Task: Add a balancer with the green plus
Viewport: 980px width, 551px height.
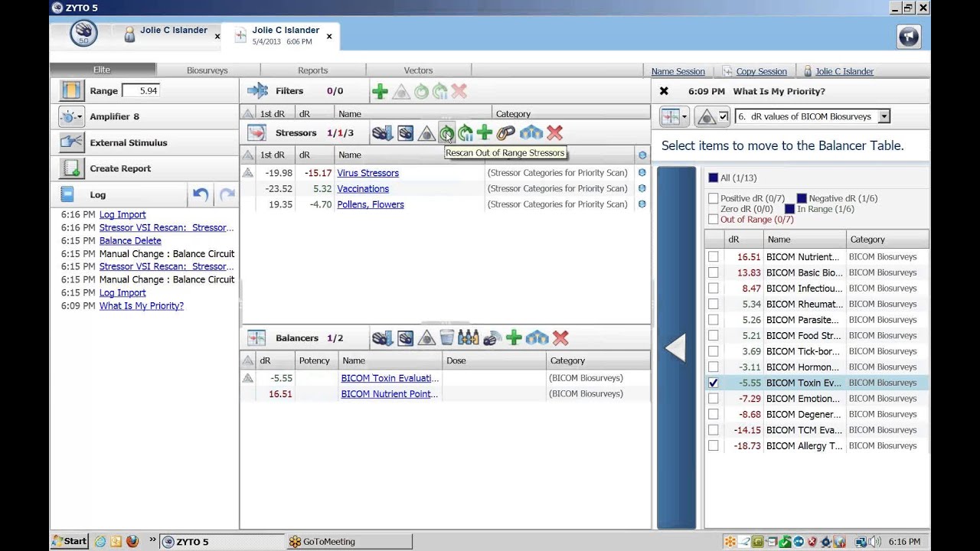Action: pyautogui.click(x=514, y=338)
